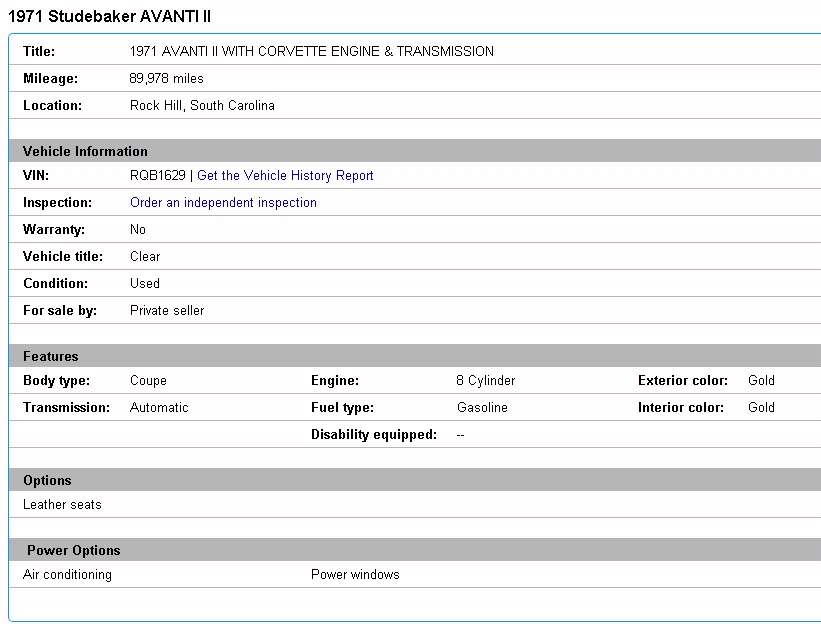
Task: Click the Air conditioning power option
Action: click(67, 575)
